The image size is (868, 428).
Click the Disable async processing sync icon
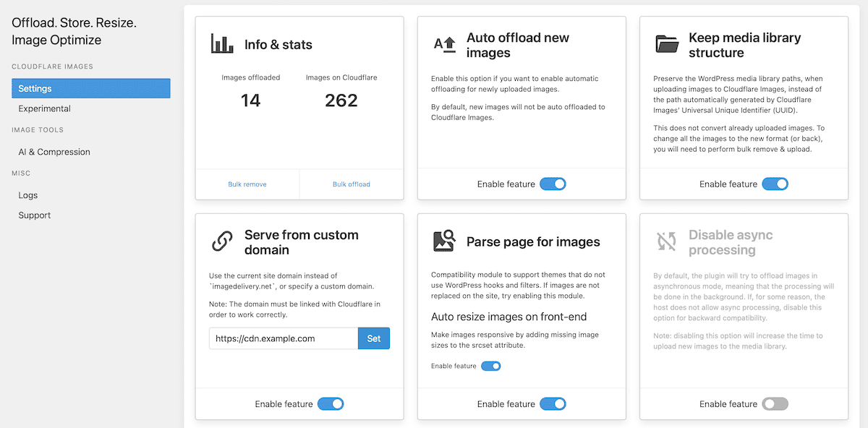666,241
